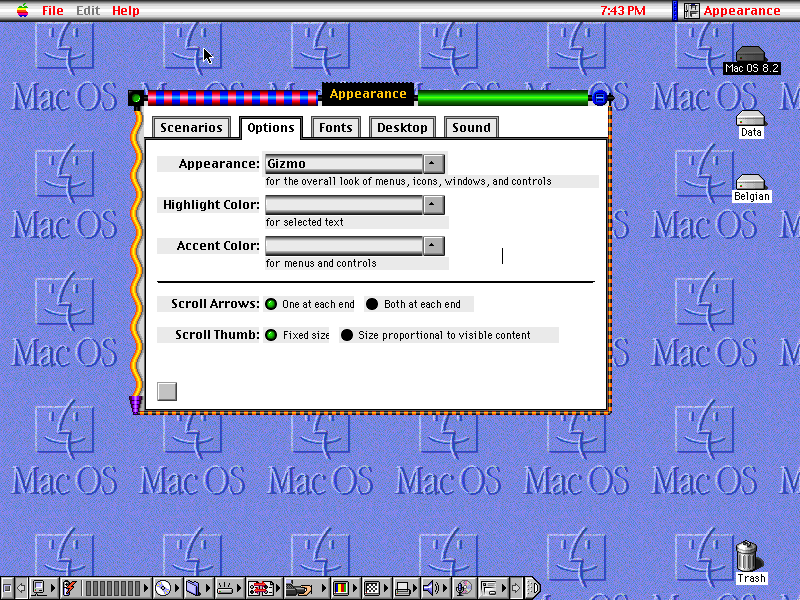800x600 pixels.
Task: Switch to the Sound tab
Action: point(471,128)
